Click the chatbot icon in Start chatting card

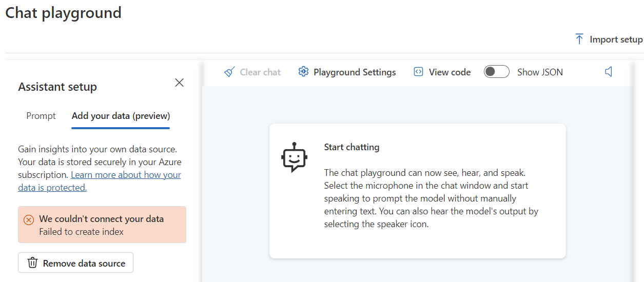[x=294, y=157]
